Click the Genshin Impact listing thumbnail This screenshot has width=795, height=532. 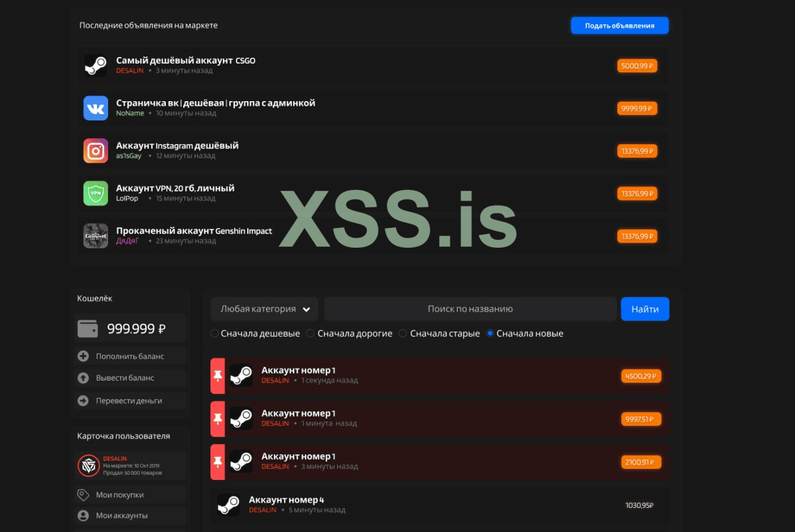[96, 236]
